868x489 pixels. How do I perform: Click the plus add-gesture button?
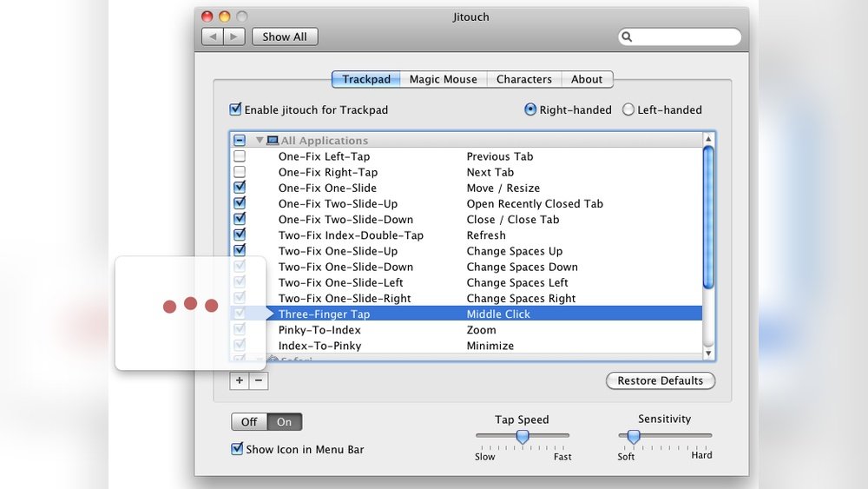240,380
